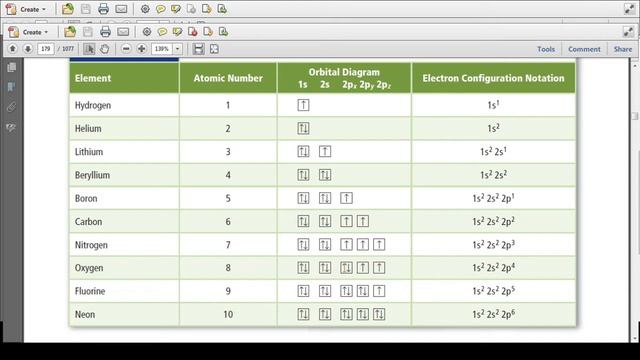Open the Attachments paperclip panel
640x360 pixels.
point(11,107)
